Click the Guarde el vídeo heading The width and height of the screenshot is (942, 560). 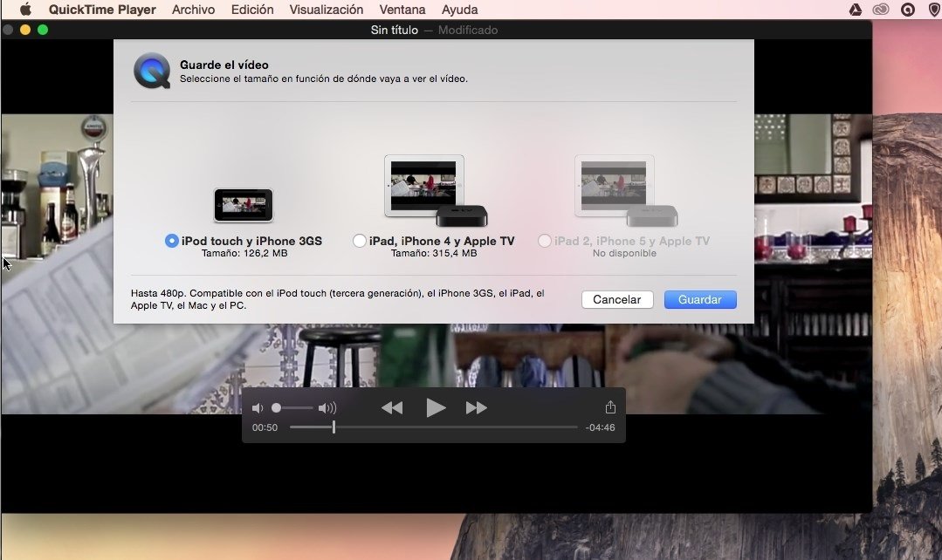point(224,65)
